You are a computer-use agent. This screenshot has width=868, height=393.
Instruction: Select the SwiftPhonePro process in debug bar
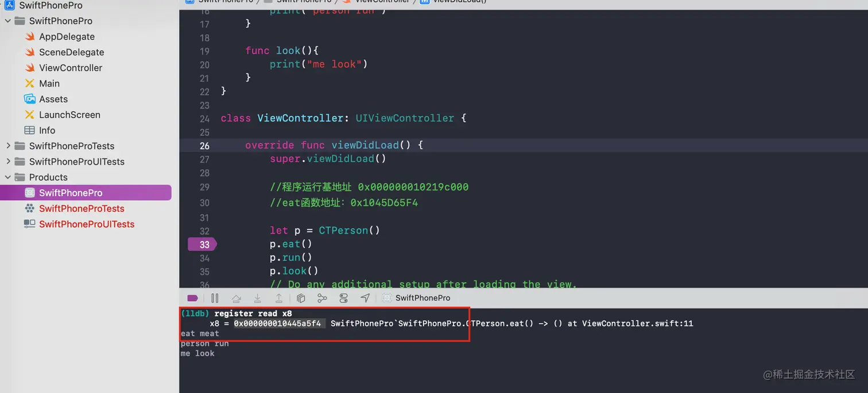(x=417, y=298)
